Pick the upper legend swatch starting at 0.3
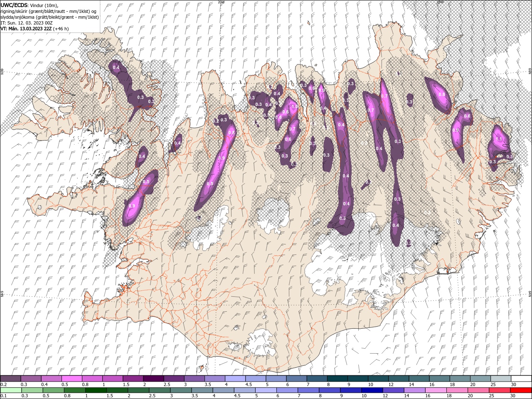Image resolution: width=532 pixels, height=399 pixels. click(31, 379)
